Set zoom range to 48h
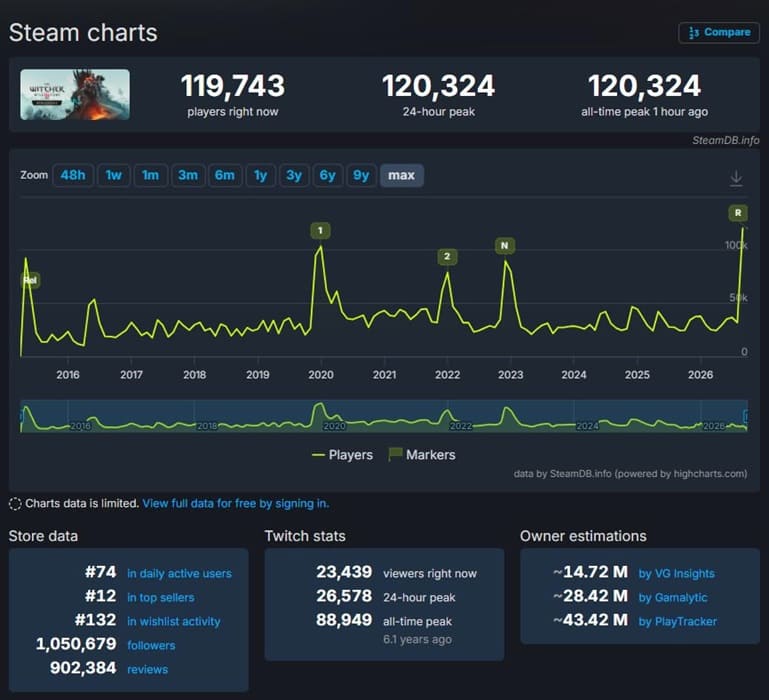 point(73,175)
